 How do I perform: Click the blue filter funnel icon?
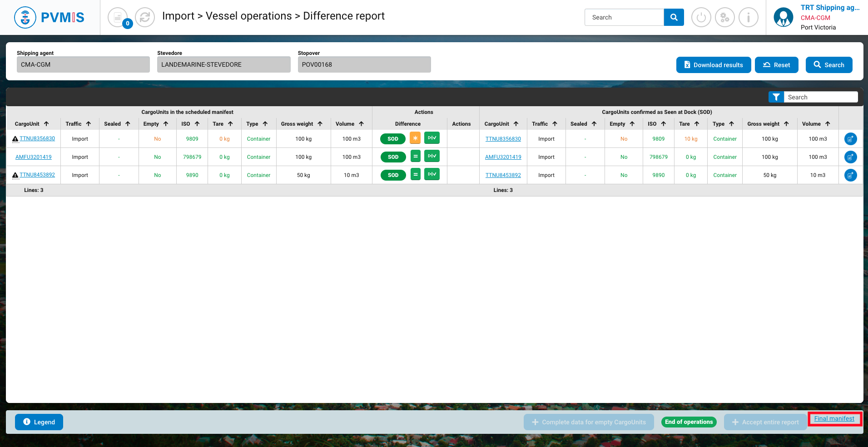[776, 97]
